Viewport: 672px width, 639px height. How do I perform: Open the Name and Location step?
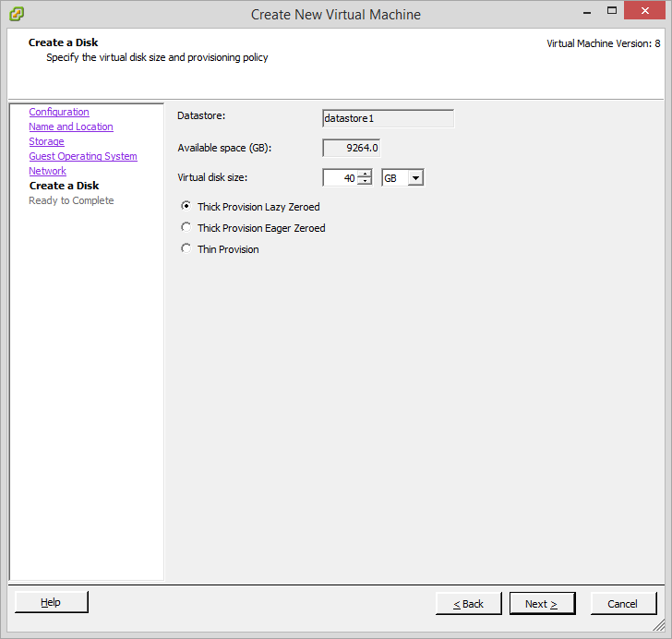click(71, 127)
